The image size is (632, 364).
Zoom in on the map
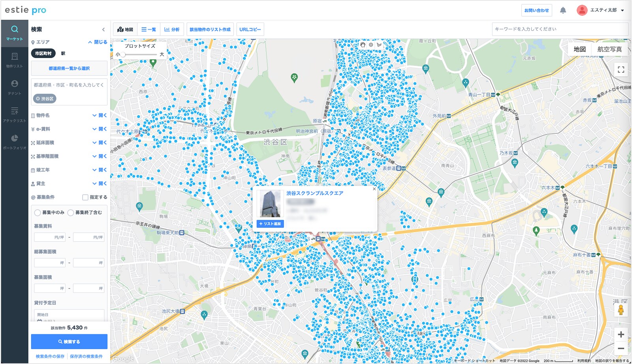point(621,334)
